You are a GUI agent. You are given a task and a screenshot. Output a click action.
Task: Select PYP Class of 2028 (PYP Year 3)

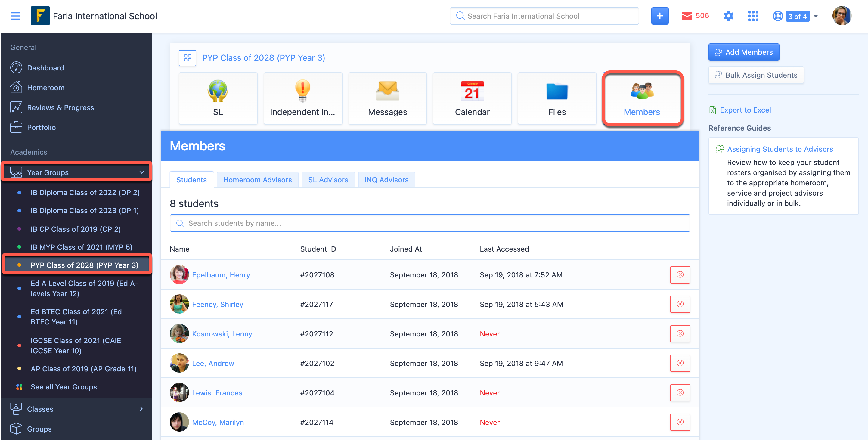(84, 265)
